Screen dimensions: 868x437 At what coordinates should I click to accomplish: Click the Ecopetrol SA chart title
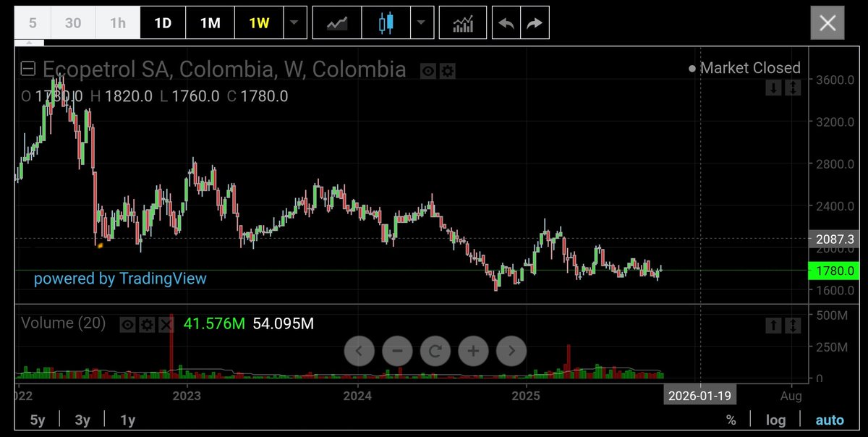tap(224, 69)
